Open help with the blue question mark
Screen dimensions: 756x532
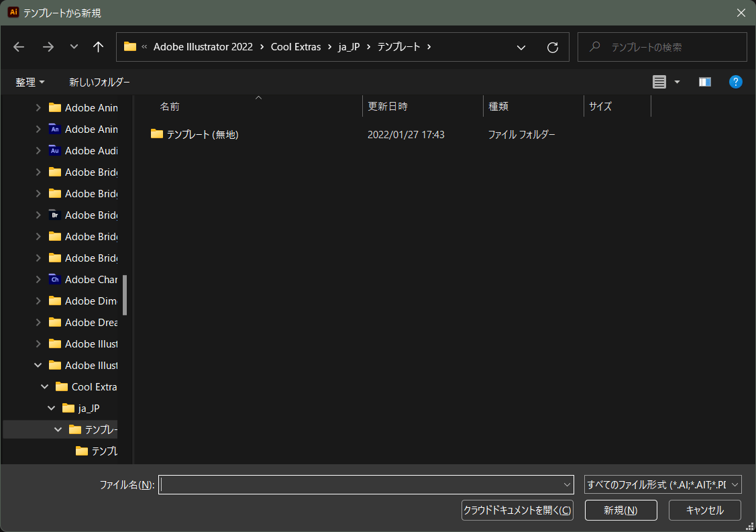(736, 82)
